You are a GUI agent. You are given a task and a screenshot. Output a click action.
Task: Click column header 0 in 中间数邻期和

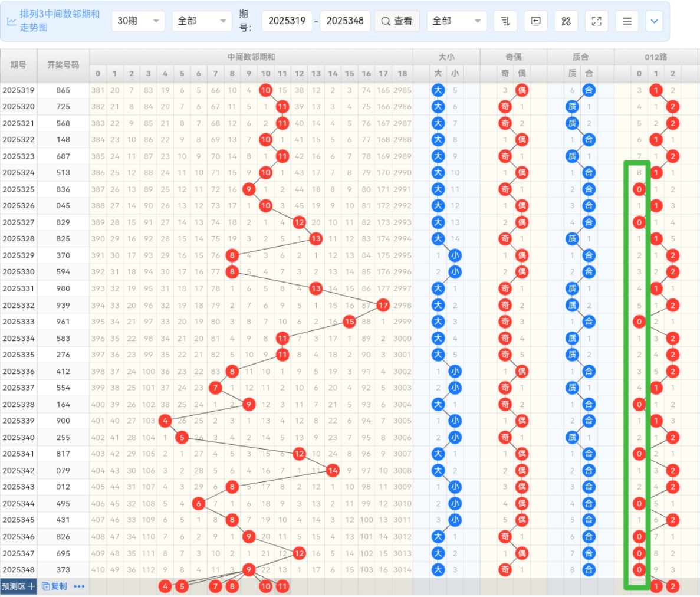(x=98, y=74)
